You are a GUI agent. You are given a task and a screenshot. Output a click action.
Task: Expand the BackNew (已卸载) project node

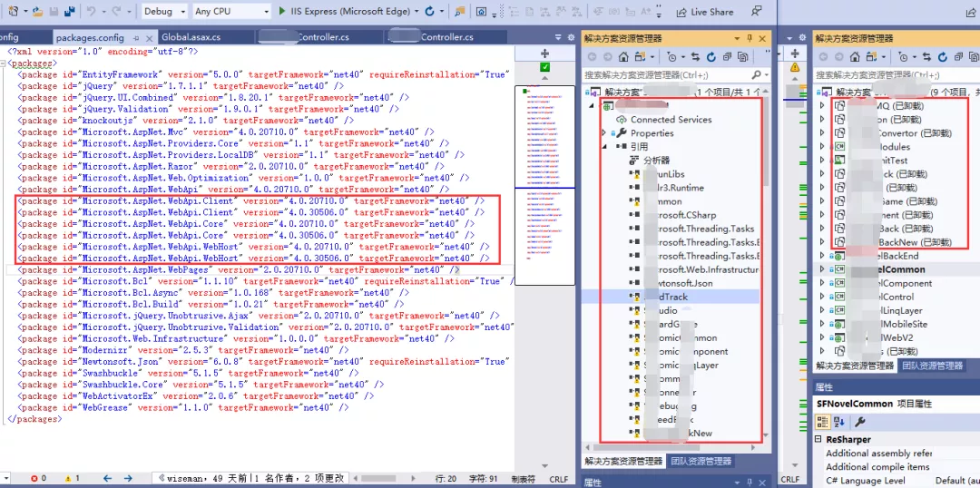click(822, 242)
